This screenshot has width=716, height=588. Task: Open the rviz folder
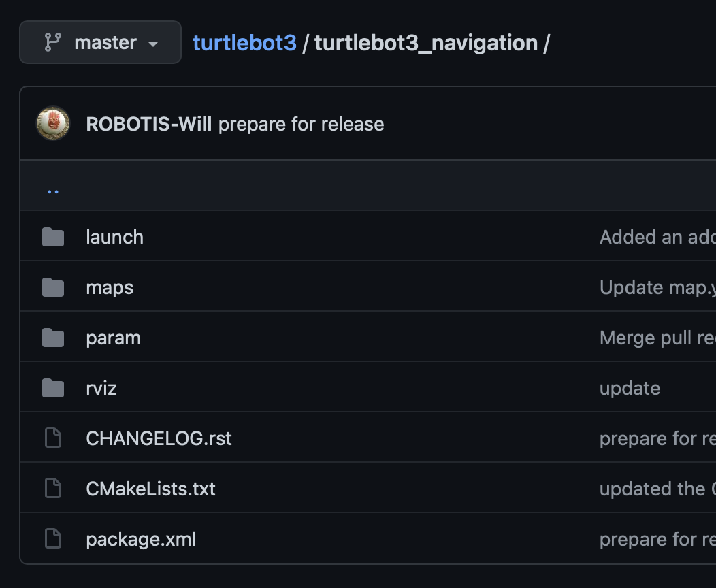pyautogui.click(x=101, y=389)
